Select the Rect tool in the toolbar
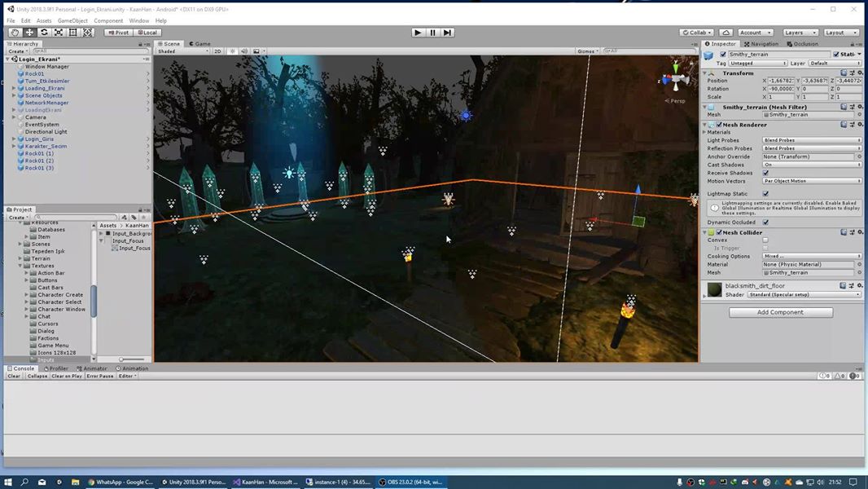Screen dimensions: 868x489 point(72,33)
